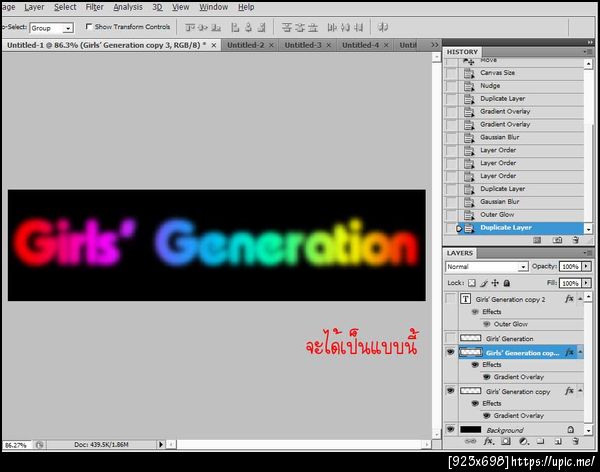
Task: Show hidden Girls' Generation layer
Action: pyautogui.click(x=451, y=338)
